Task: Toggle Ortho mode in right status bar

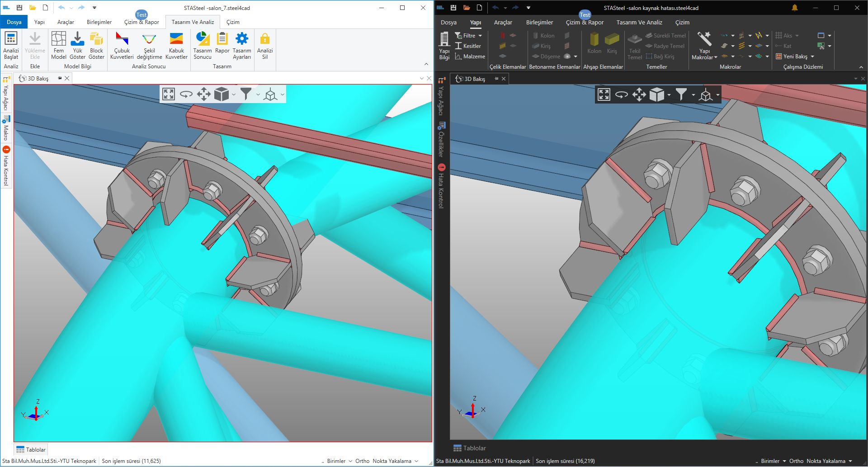Action: pos(796,461)
